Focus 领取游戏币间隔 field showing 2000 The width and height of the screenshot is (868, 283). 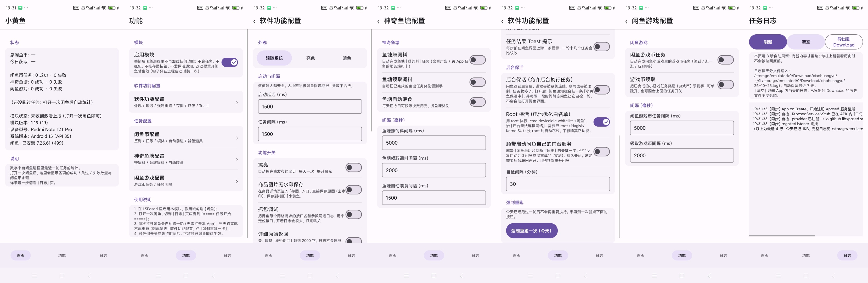coord(682,156)
